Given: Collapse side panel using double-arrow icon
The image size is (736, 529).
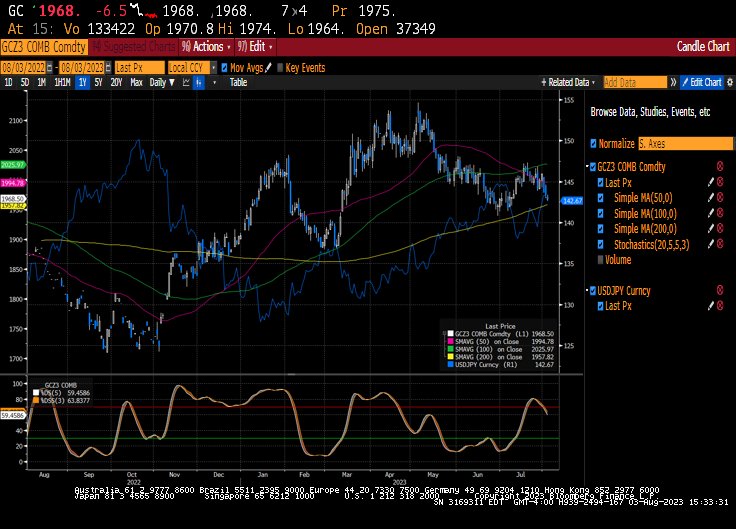Looking at the screenshot, I should [x=674, y=83].
